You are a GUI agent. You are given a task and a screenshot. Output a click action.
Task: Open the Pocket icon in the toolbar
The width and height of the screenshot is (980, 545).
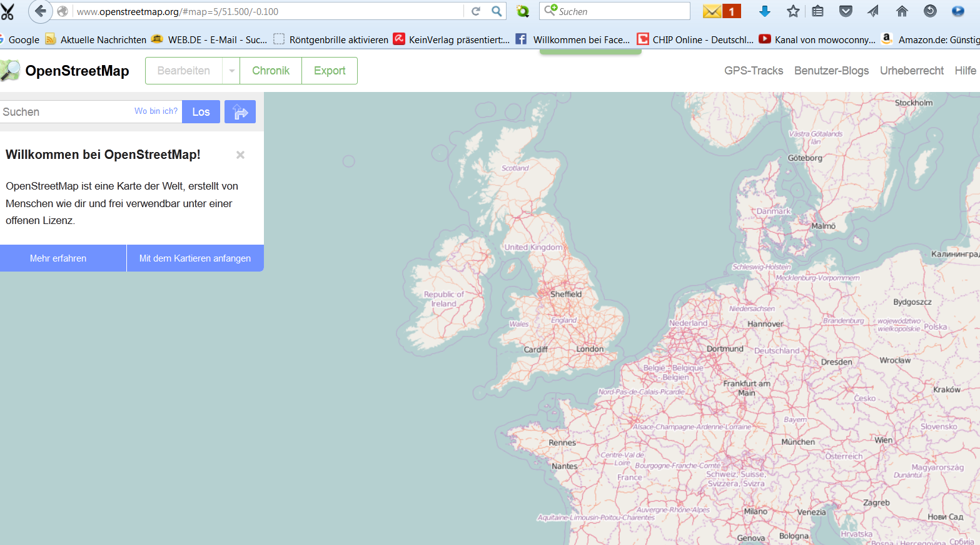coord(846,11)
